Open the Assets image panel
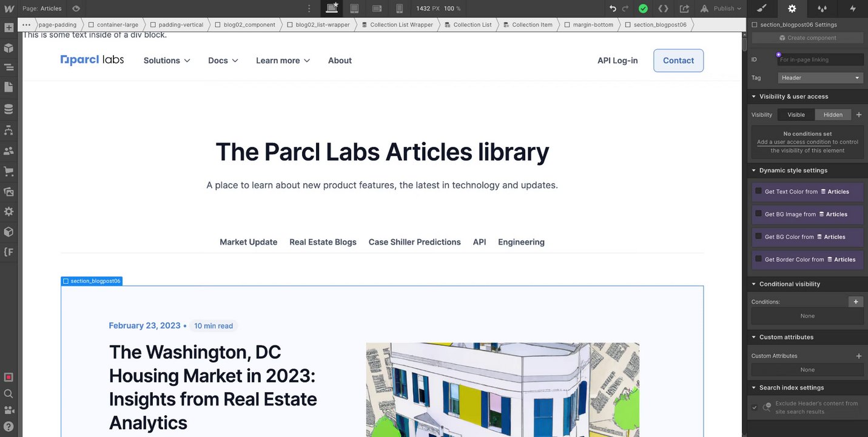 8,191
